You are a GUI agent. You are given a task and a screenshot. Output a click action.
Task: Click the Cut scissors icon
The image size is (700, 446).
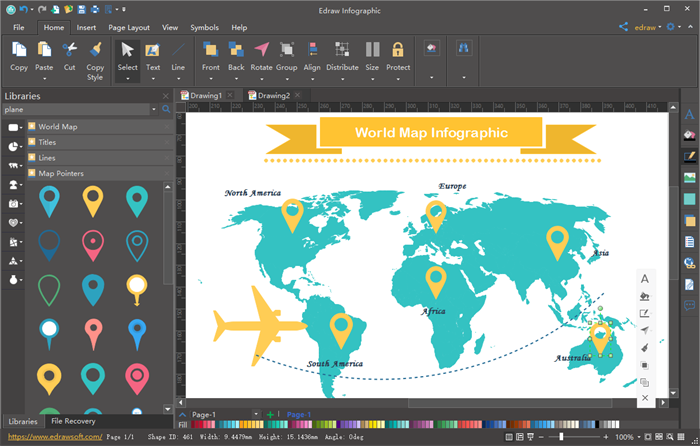[70, 50]
